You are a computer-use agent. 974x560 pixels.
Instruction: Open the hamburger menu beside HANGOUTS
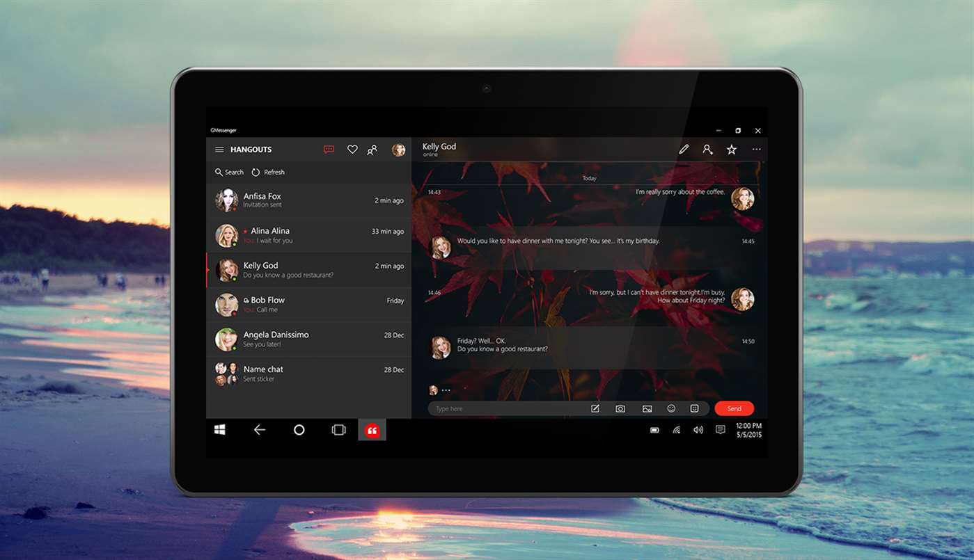coord(219,150)
